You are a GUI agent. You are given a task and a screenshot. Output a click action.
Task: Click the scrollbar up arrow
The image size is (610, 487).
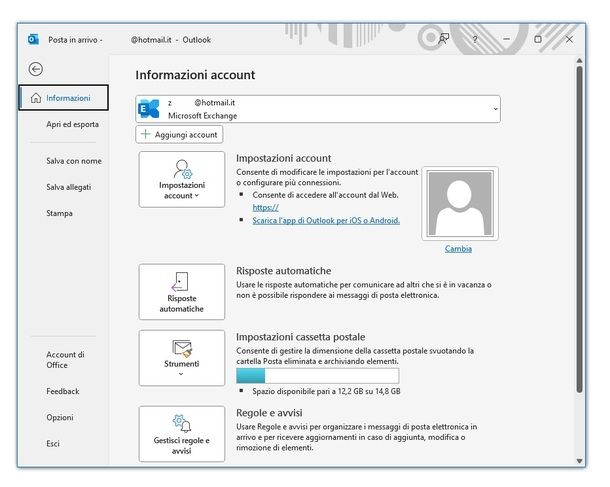(579, 61)
